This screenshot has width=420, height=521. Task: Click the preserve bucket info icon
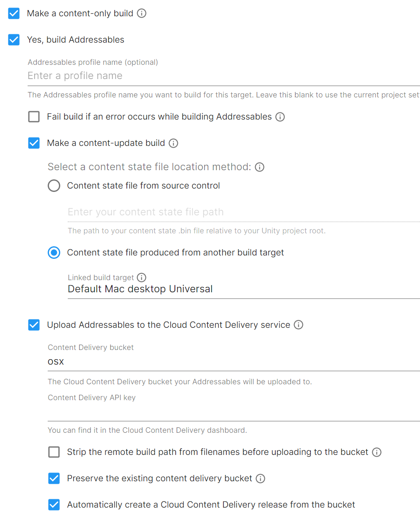click(x=260, y=478)
